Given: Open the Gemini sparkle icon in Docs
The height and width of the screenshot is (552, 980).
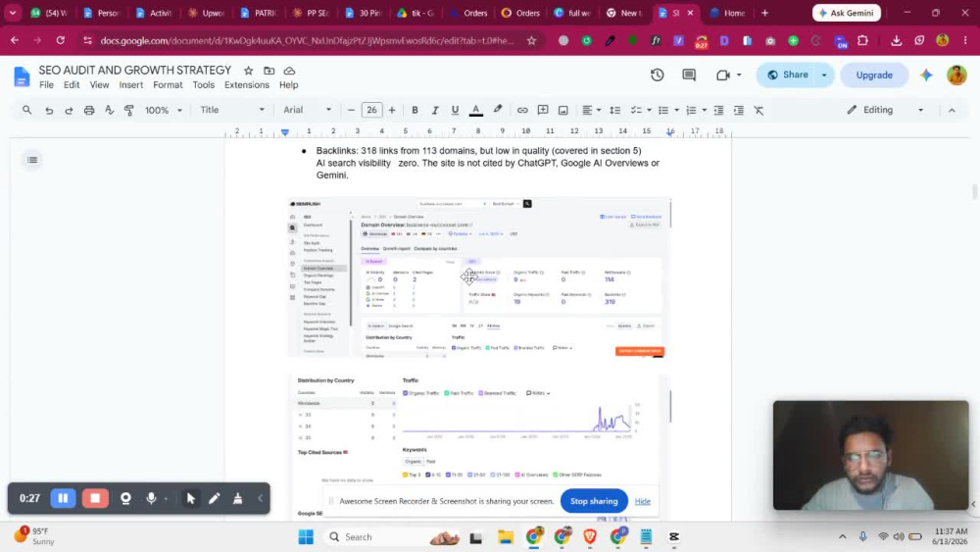Looking at the screenshot, I should click(x=926, y=75).
